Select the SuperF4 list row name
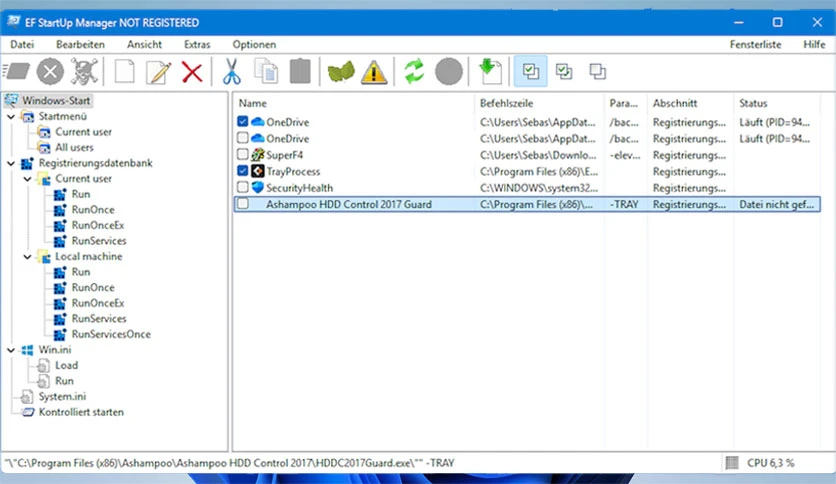This screenshot has width=836, height=484. 285,155
